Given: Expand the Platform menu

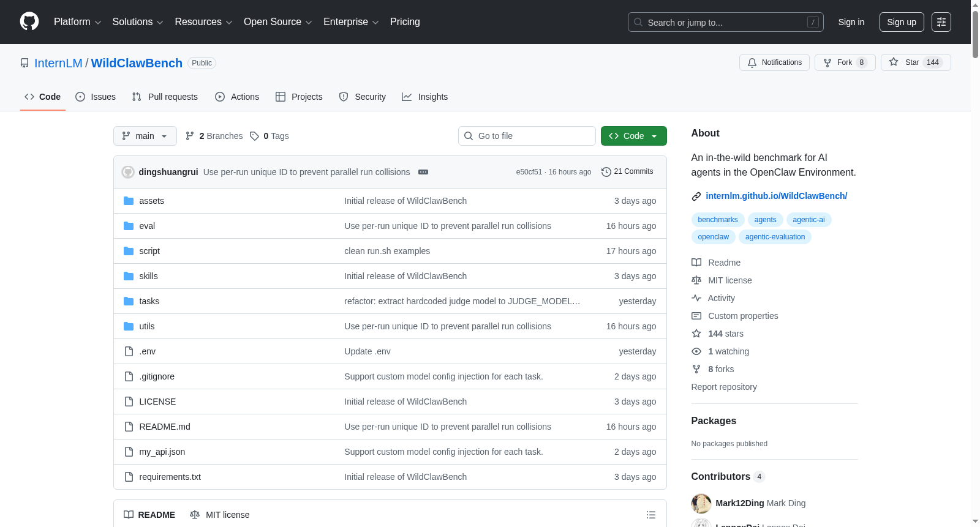Looking at the screenshot, I should click(x=77, y=22).
